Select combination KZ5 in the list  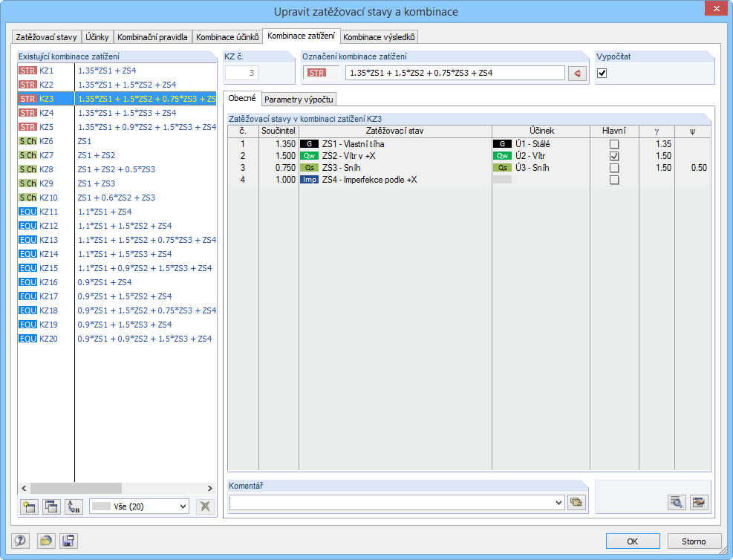coord(117,127)
